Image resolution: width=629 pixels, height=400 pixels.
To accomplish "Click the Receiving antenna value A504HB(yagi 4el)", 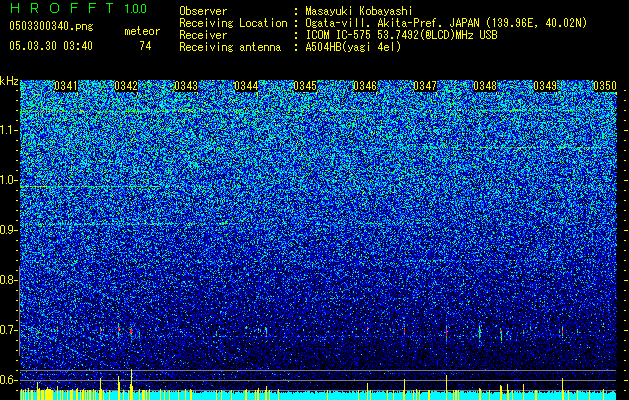I will click(353, 47).
